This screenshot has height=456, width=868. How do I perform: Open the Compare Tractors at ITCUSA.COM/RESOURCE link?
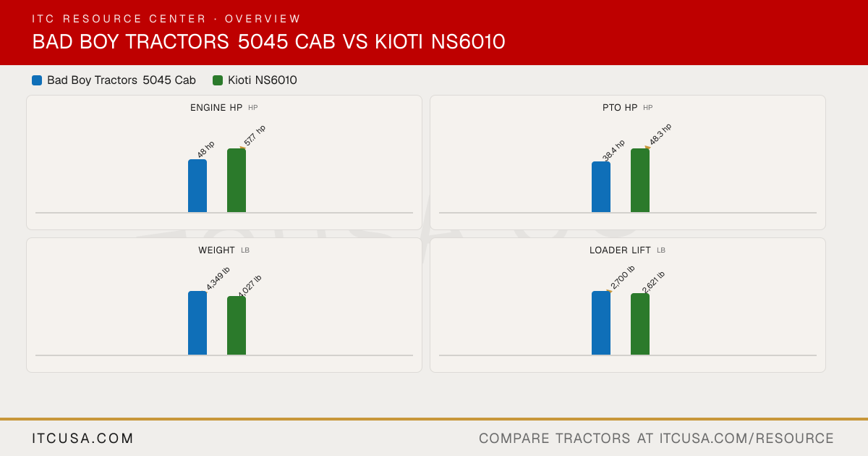656,439
